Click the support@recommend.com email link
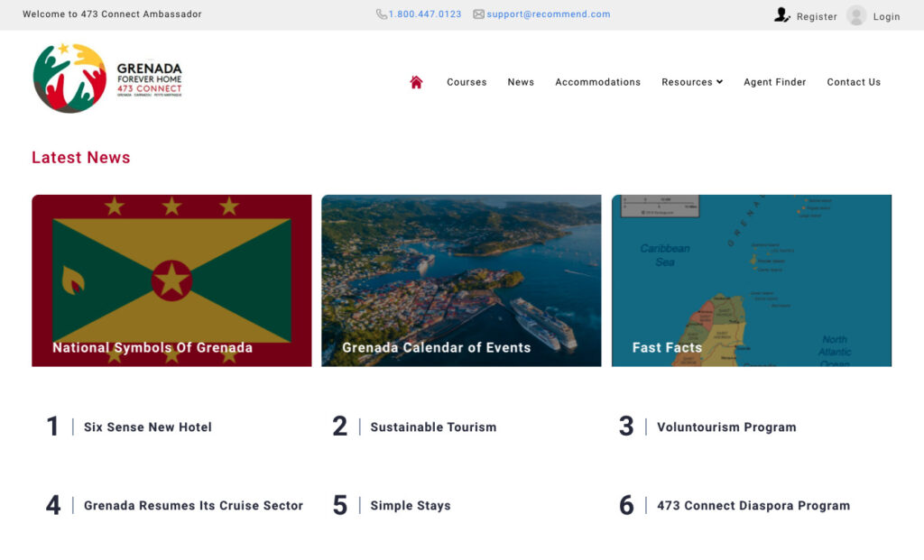Image resolution: width=924 pixels, height=560 pixels. (x=549, y=14)
